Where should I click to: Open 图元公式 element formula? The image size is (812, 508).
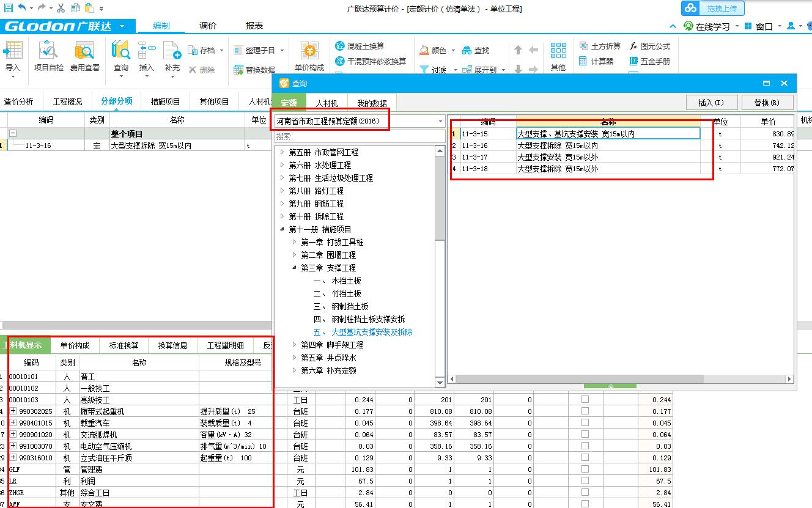650,46
